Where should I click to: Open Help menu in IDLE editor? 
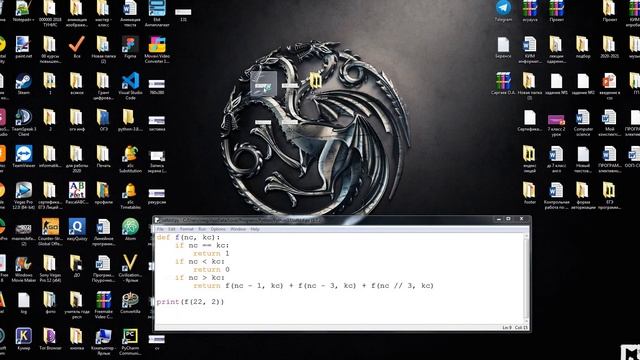[x=255, y=229]
